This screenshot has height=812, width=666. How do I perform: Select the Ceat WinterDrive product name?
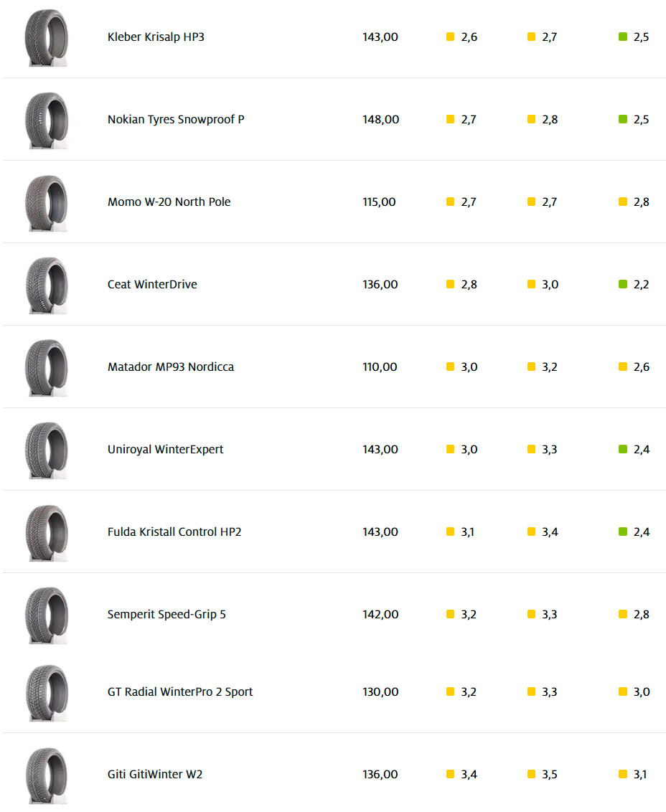coord(152,285)
